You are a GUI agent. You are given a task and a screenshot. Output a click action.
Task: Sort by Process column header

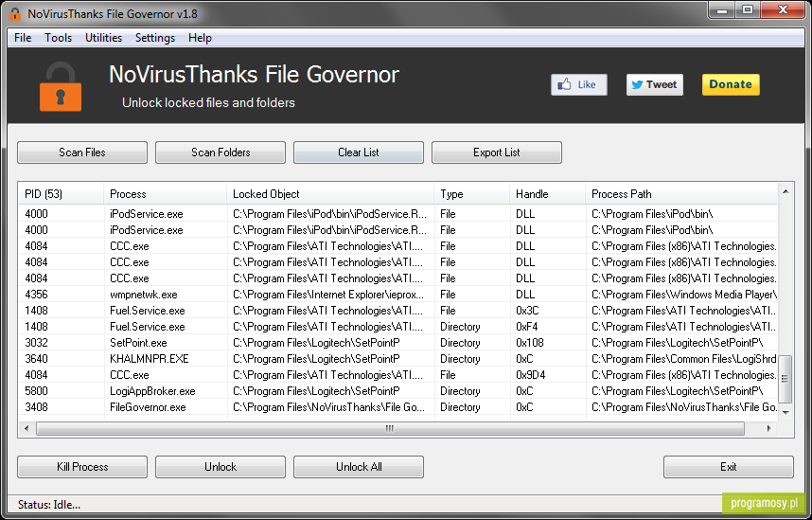coord(166,194)
